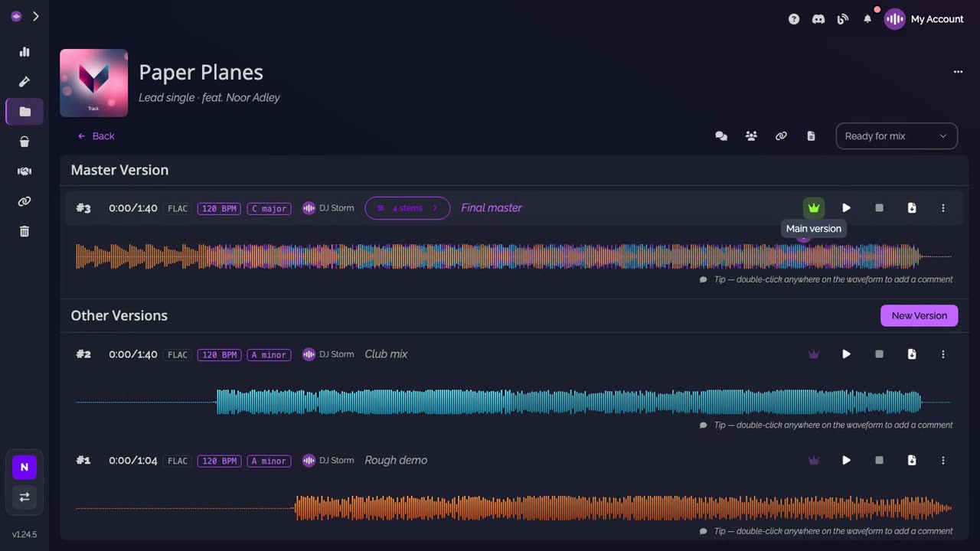Open more options for Rough demo
This screenshot has width=980, height=551.
(943, 461)
